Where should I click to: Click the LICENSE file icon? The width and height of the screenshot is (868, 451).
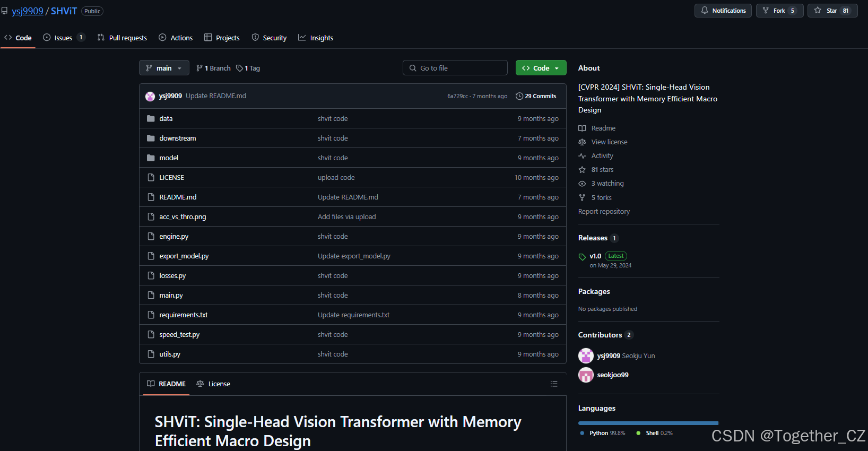pyautogui.click(x=151, y=178)
